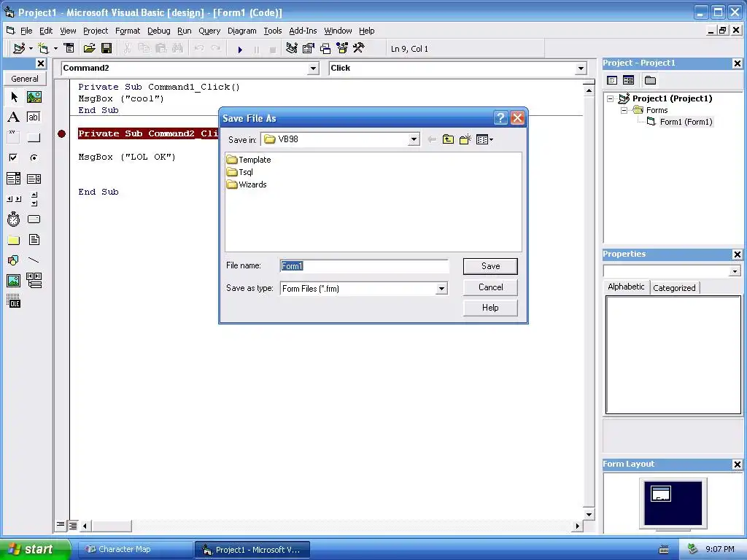Image resolution: width=747 pixels, height=560 pixels.
Task: Select the OLE container tool
Action: coord(14,301)
